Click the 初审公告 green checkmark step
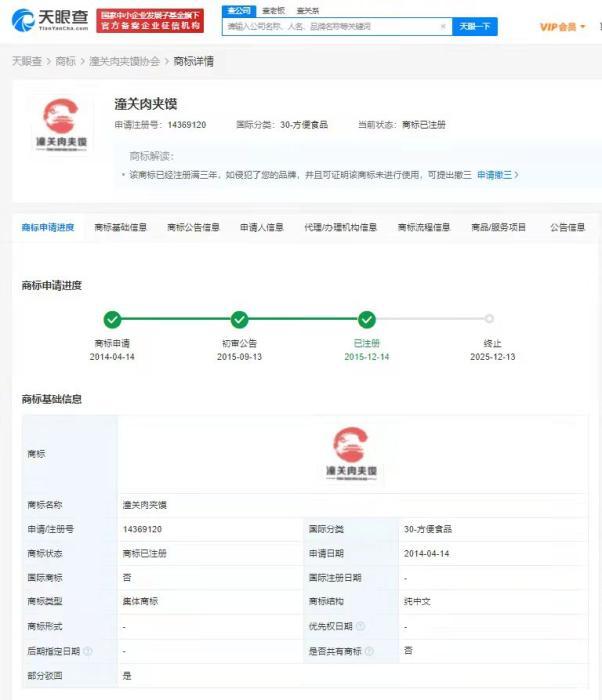This screenshot has width=602, height=700. click(x=239, y=320)
